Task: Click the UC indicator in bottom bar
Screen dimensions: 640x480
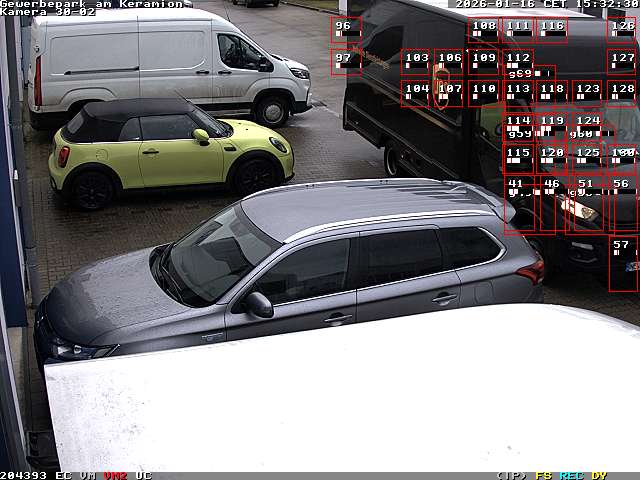Action: click(143, 475)
